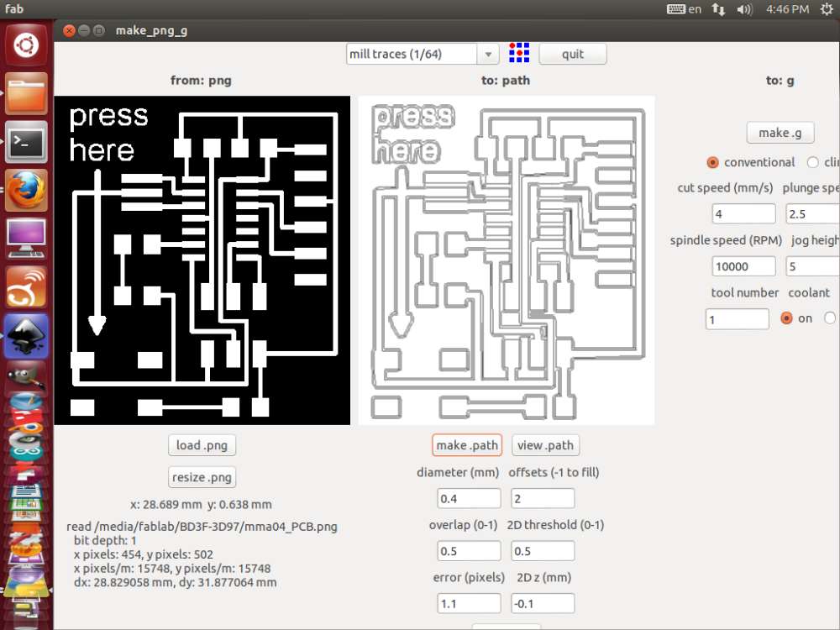Image resolution: width=840 pixels, height=630 pixels.
Task: Click the 'make .g' button
Action: coord(780,133)
